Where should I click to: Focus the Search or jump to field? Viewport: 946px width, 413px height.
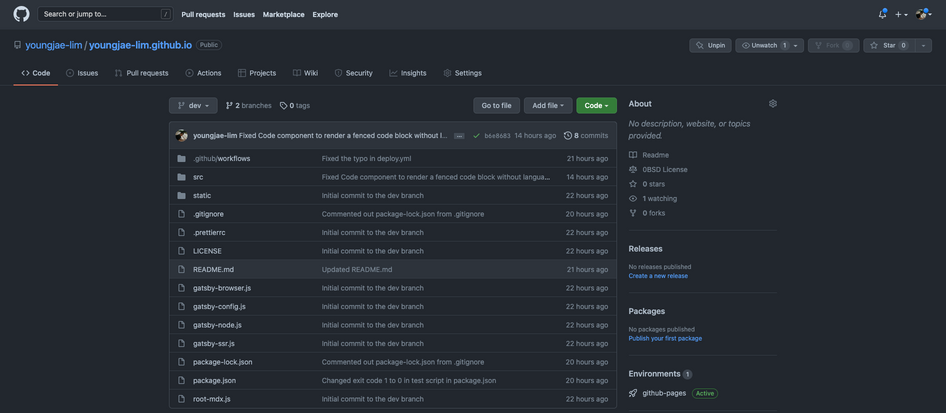[105, 14]
